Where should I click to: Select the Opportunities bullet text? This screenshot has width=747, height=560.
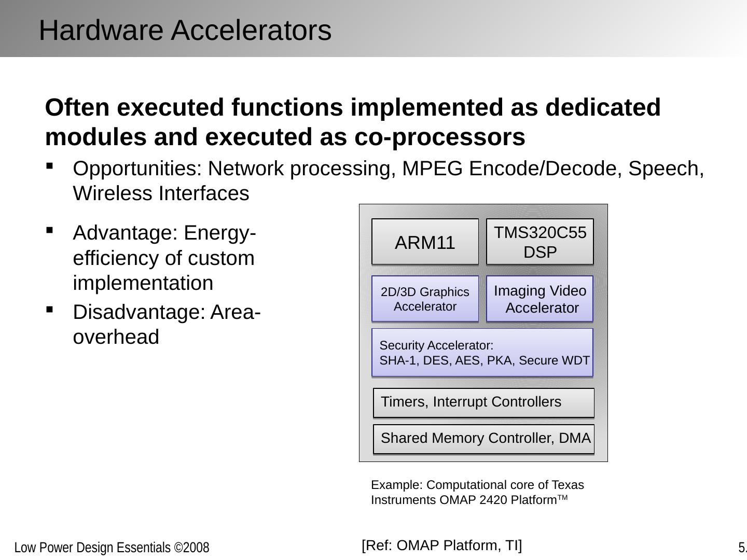click(x=388, y=180)
